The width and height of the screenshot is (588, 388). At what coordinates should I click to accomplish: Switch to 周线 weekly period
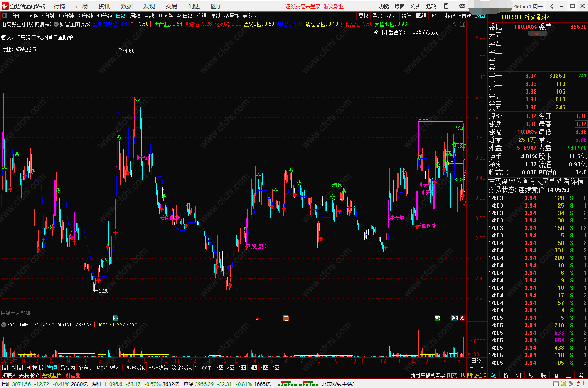coord(135,16)
